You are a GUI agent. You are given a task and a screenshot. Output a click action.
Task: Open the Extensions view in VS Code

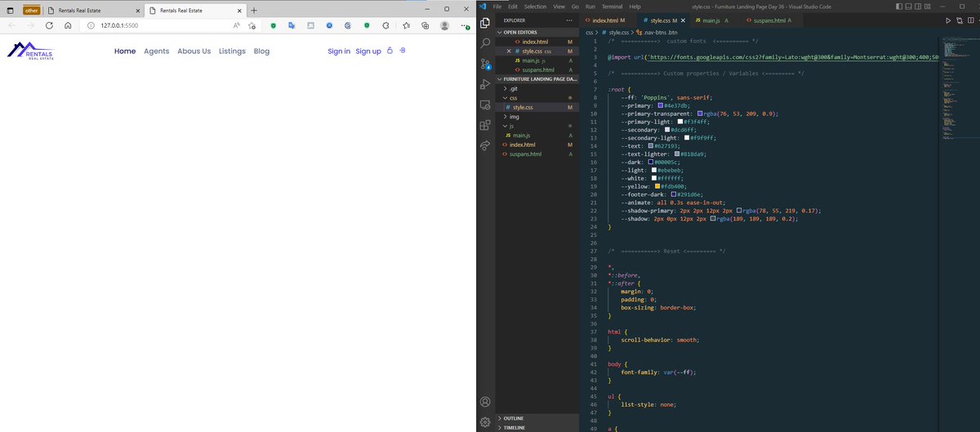pos(485,125)
